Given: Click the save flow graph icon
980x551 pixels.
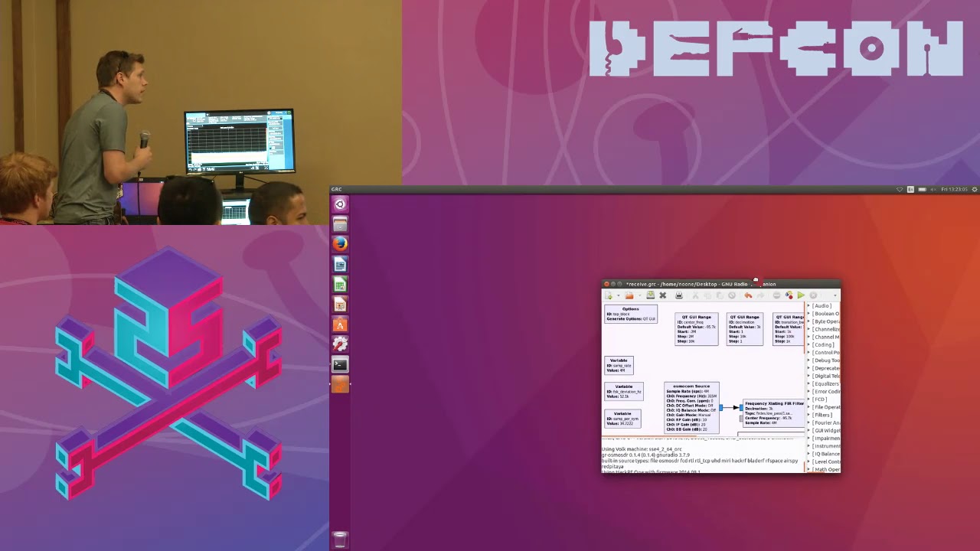Looking at the screenshot, I should pyautogui.click(x=650, y=295).
